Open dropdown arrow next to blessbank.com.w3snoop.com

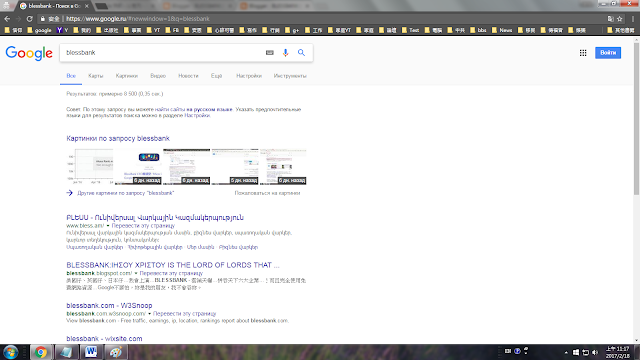[149, 314]
